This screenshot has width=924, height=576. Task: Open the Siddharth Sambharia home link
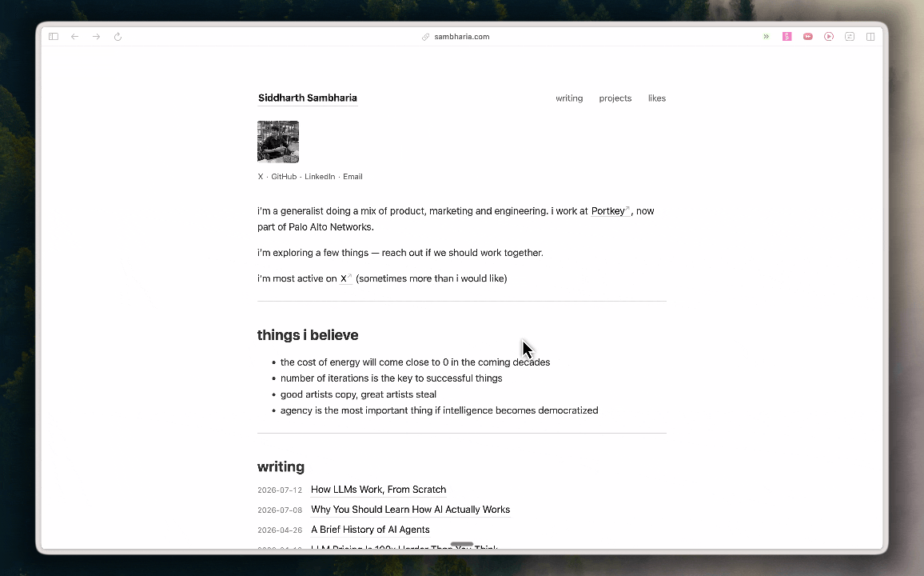pos(308,98)
